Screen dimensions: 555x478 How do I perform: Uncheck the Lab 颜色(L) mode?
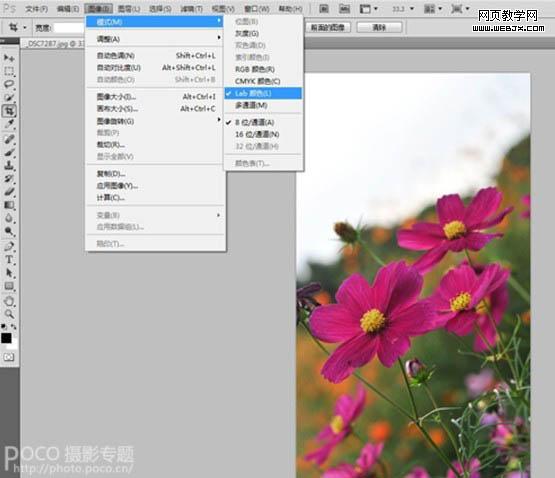point(263,93)
